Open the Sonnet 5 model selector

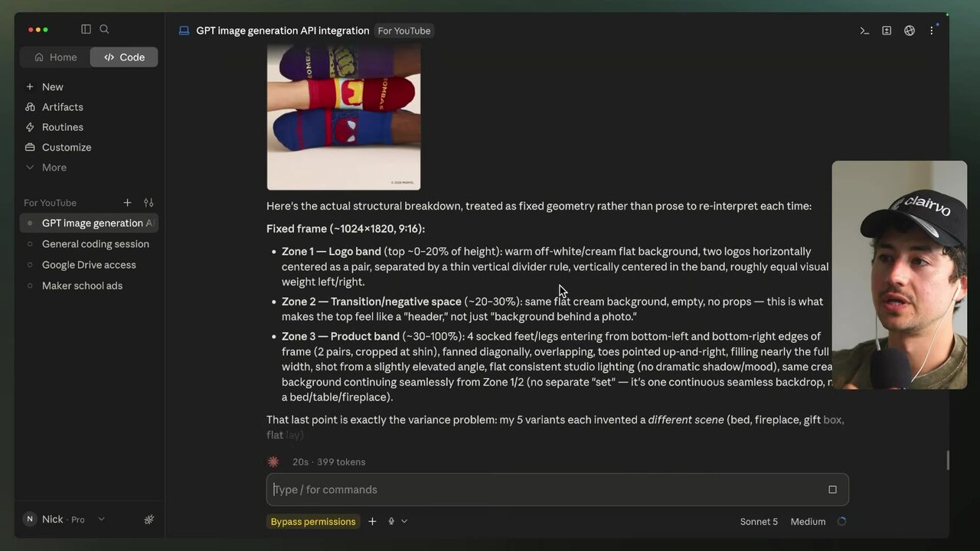pos(759,522)
